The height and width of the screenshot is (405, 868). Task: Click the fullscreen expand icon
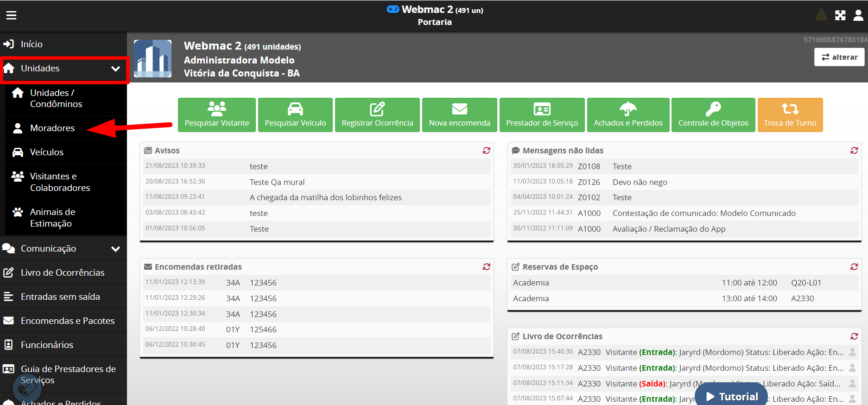pos(840,15)
